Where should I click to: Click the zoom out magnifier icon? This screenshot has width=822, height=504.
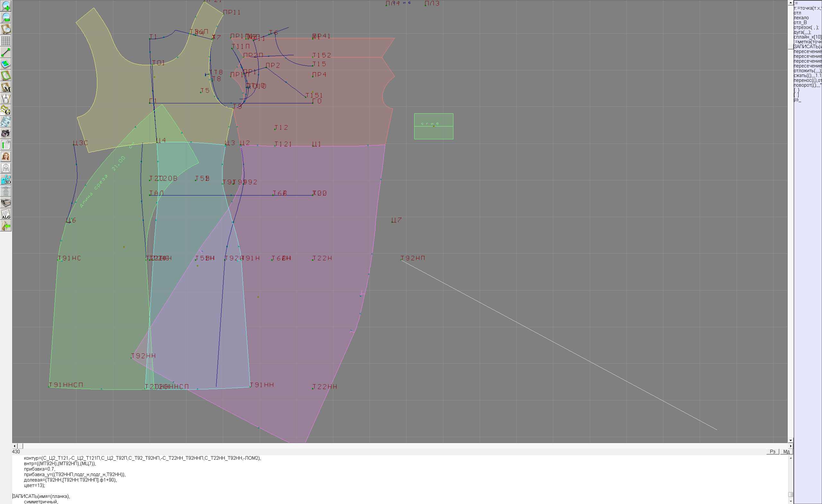pos(6,18)
